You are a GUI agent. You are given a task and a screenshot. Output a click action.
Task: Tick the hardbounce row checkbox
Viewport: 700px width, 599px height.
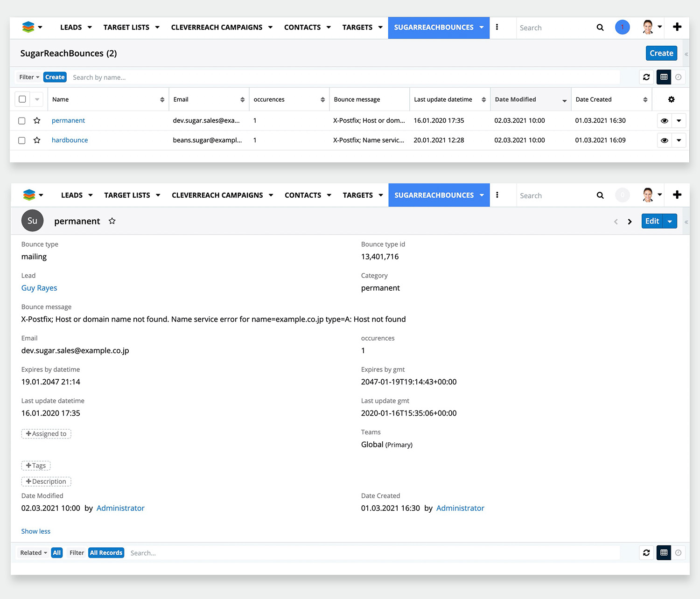(x=22, y=140)
